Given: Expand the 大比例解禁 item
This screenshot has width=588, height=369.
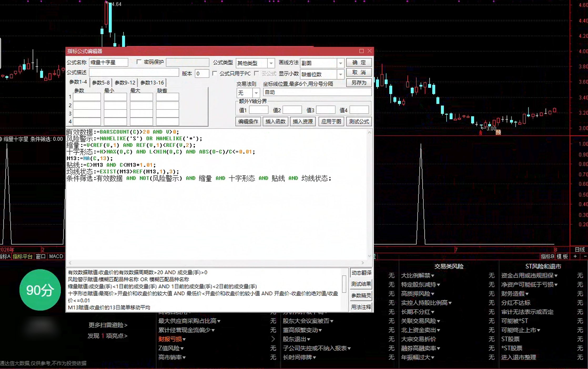Looking at the screenshot, I should pos(418,276).
